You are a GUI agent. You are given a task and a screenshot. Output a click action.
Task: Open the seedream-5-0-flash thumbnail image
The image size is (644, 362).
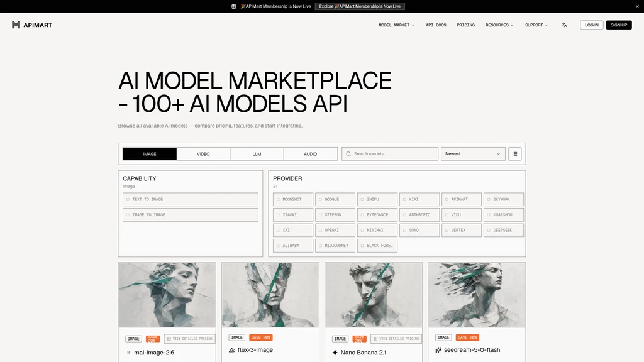tap(477, 295)
